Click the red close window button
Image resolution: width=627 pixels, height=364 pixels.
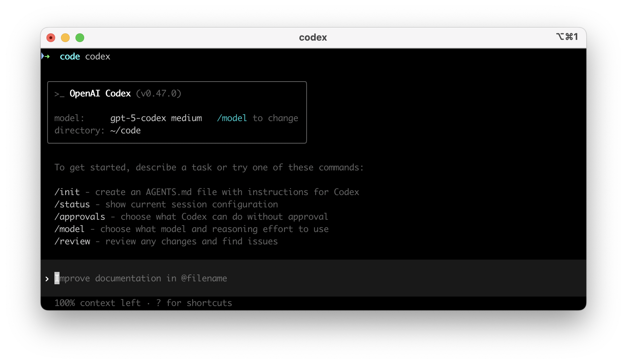[51, 38]
